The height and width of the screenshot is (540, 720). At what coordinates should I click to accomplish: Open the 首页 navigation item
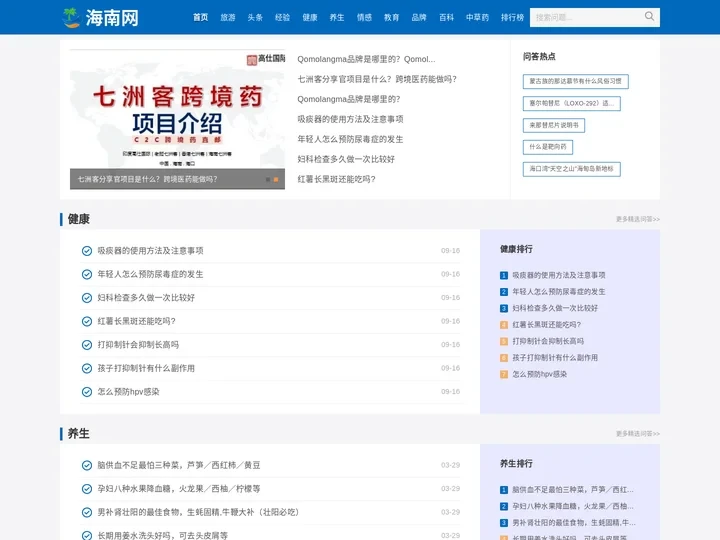[x=200, y=17]
